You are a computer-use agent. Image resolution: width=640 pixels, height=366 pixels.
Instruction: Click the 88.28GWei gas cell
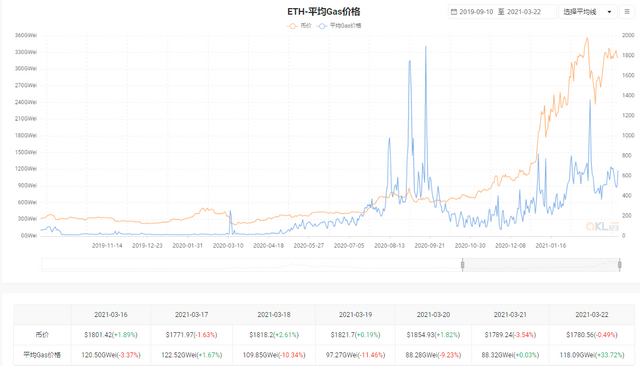click(x=433, y=355)
